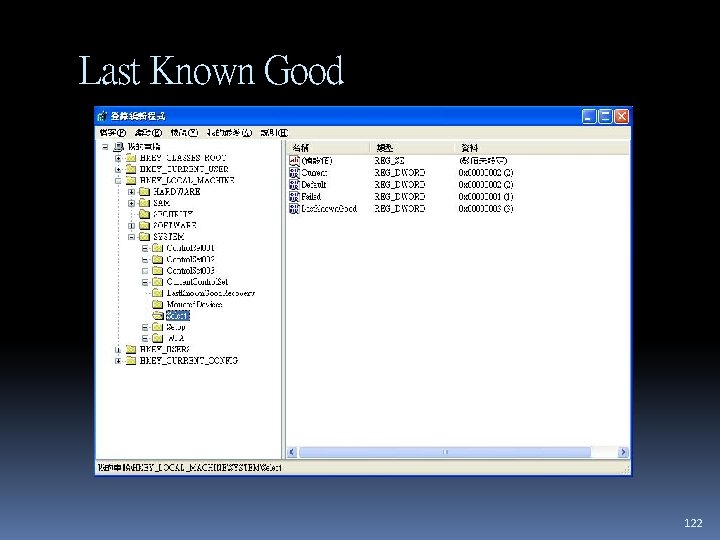This screenshot has height=540, width=720.
Task: Expand the SOFTWARE key
Action: pyautogui.click(x=131, y=225)
